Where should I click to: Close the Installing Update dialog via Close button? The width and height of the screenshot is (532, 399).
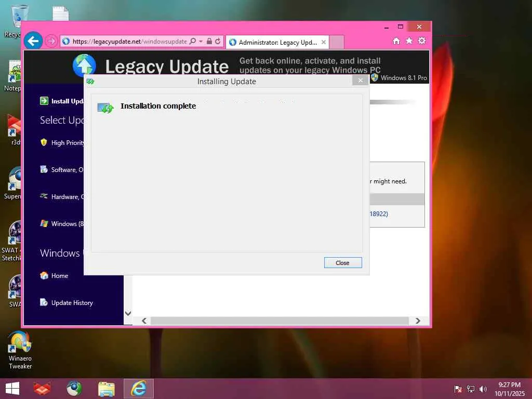pyautogui.click(x=343, y=262)
